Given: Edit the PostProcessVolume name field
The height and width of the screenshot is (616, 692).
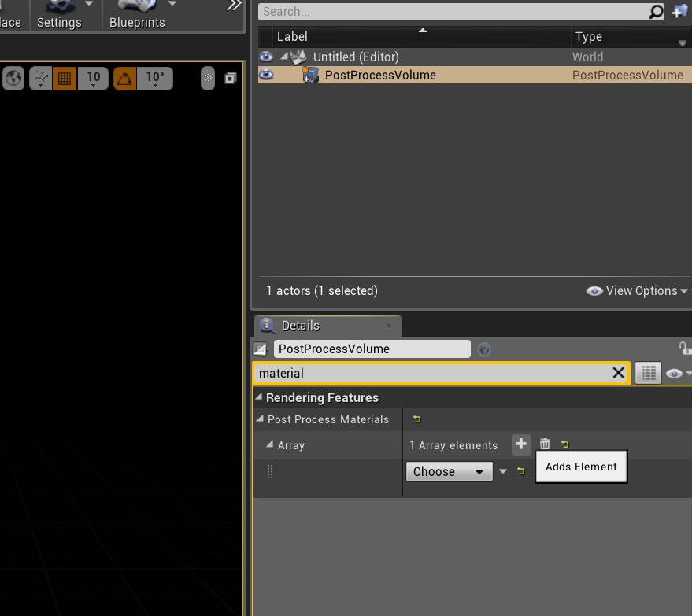Looking at the screenshot, I should (372, 349).
